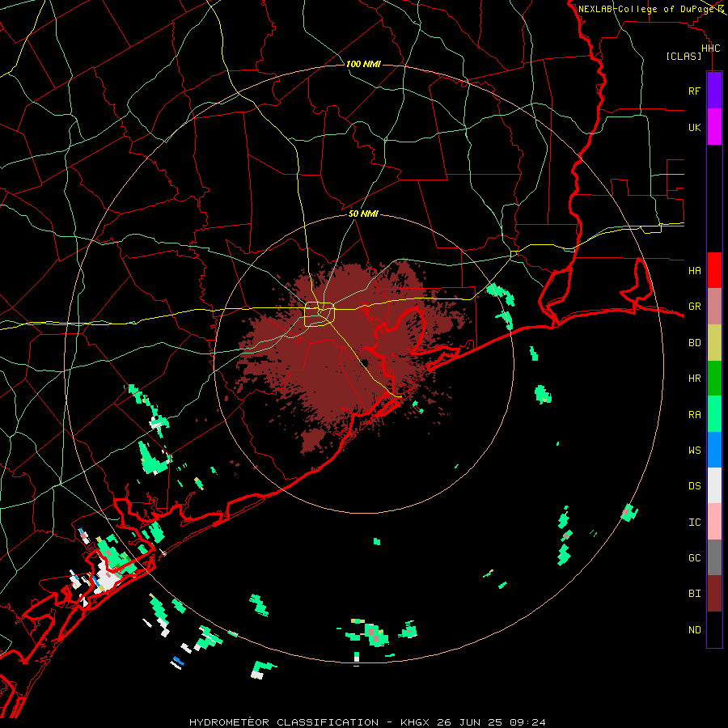Click the white DS legend color swatch
The height and width of the screenshot is (728, 728).
pos(714,485)
